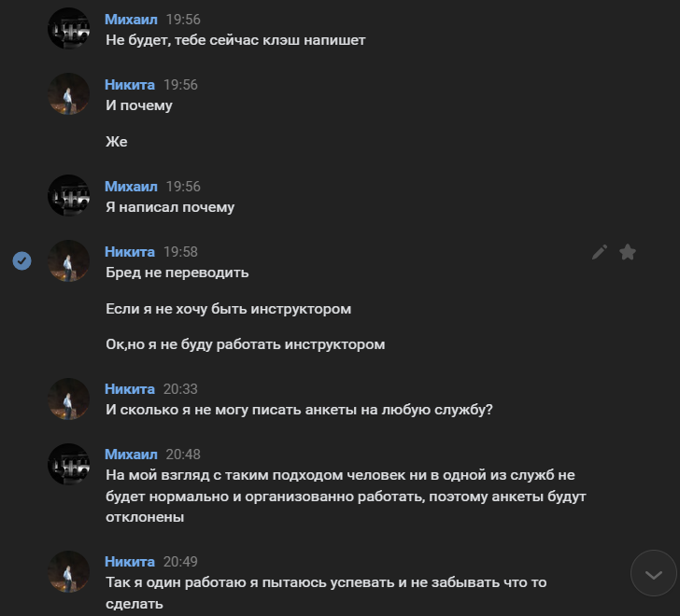
Task: Open Никита's avatar on the 20:33 message
Action: 68,398
